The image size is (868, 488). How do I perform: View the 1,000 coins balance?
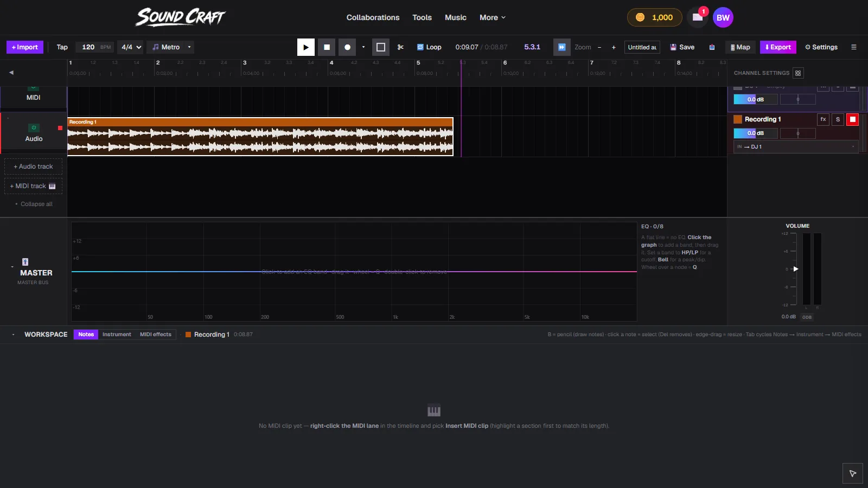(x=654, y=17)
